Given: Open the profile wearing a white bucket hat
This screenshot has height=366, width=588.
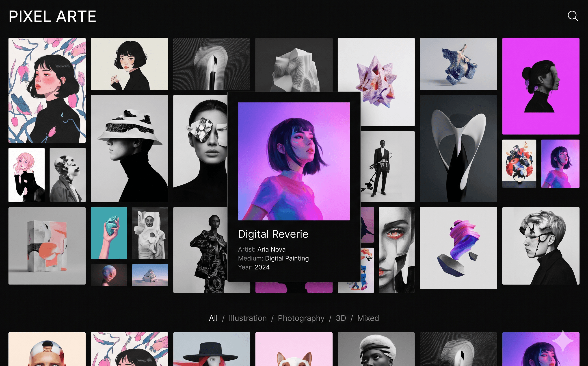Looking at the screenshot, I should click(x=129, y=148).
